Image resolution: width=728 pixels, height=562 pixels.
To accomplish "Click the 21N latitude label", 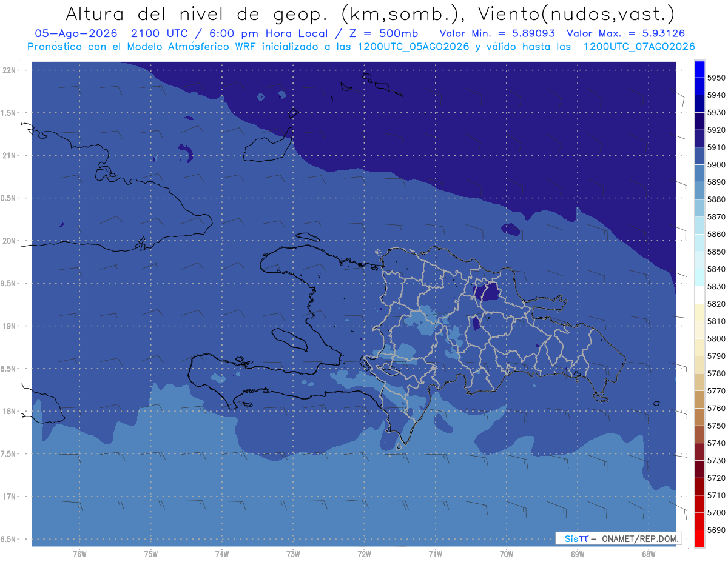I will [x=10, y=155].
